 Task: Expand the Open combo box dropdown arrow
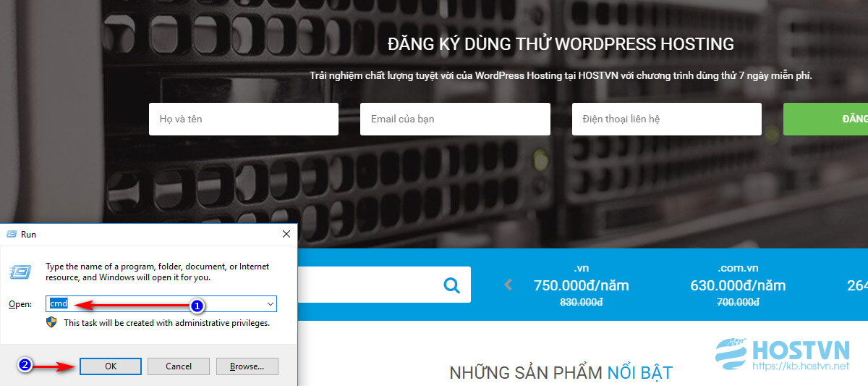point(270,304)
